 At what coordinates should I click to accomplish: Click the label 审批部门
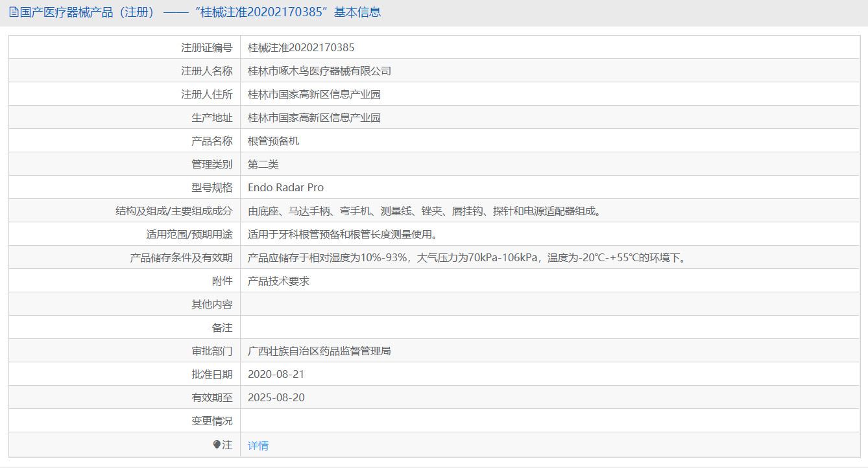tap(211, 351)
